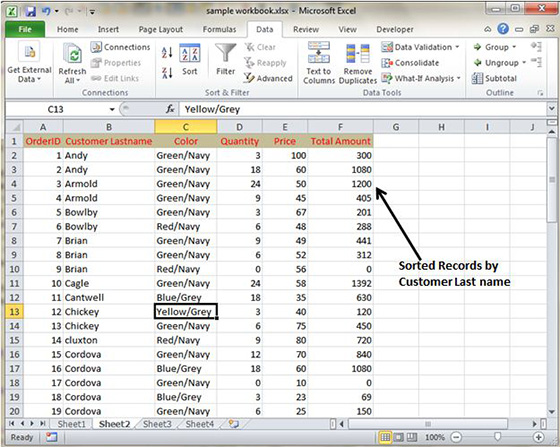This screenshot has width=560, height=447.
Task: Click Zoom In plus button
Action: [x=538, y=437]
